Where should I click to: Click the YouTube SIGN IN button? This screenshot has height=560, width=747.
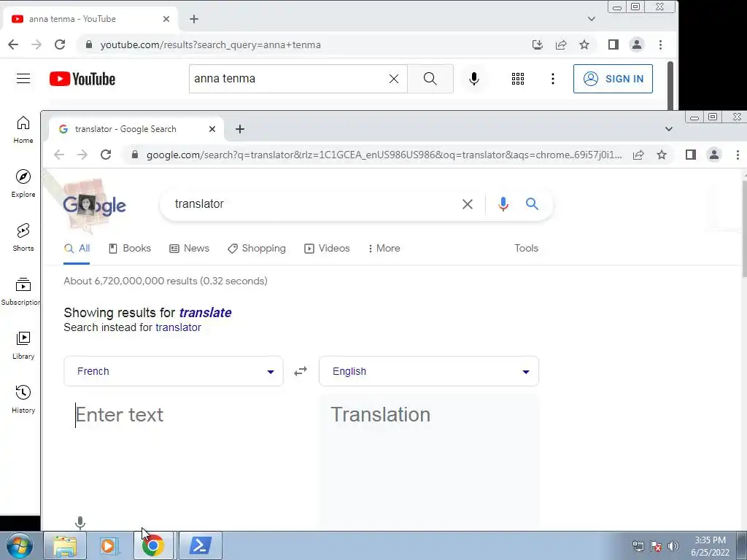pos(613,79)
